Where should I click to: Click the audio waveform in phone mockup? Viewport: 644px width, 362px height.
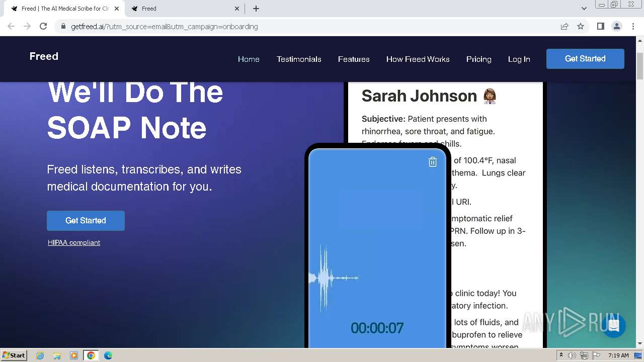point(334,278)
